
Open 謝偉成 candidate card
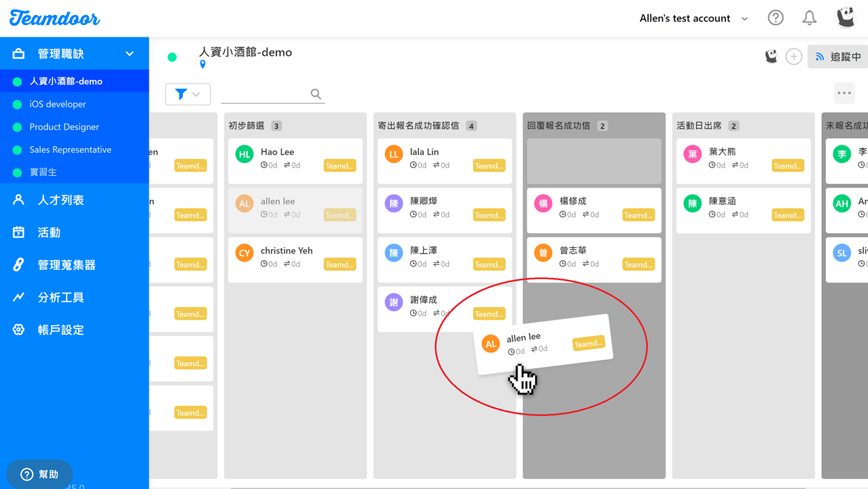(444, 309)
